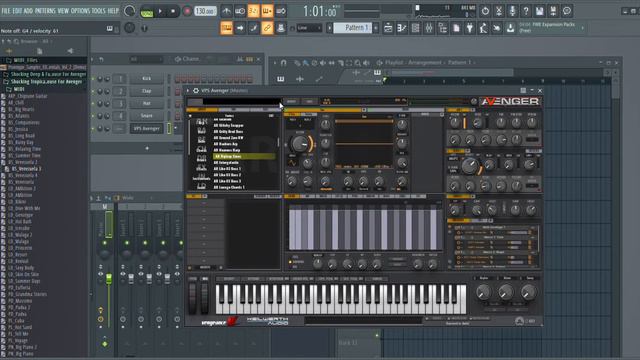Click the tempo field showing 130
Viewport: 640px width, 360px height.
[205, 11]
